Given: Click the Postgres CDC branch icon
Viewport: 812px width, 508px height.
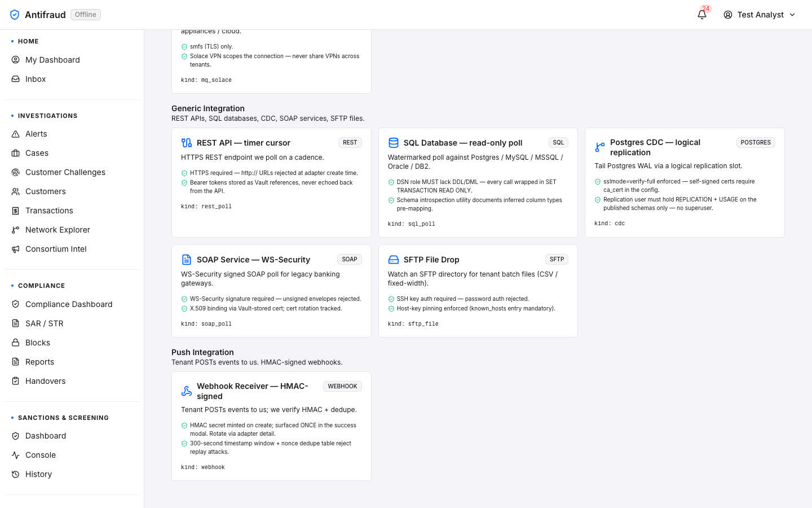Looking at the screenshot, I should click(600, 147).
